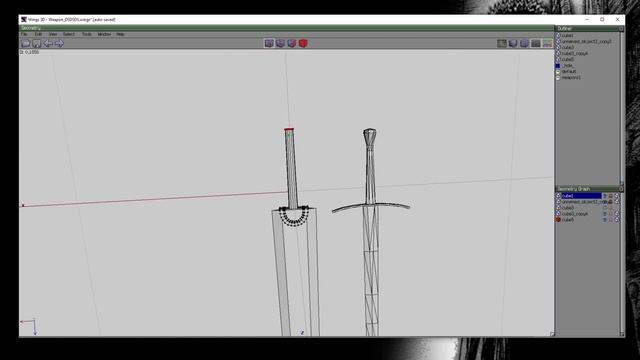
Task: Select cube5 name in Geometry Graph
Action: point(568,220)
